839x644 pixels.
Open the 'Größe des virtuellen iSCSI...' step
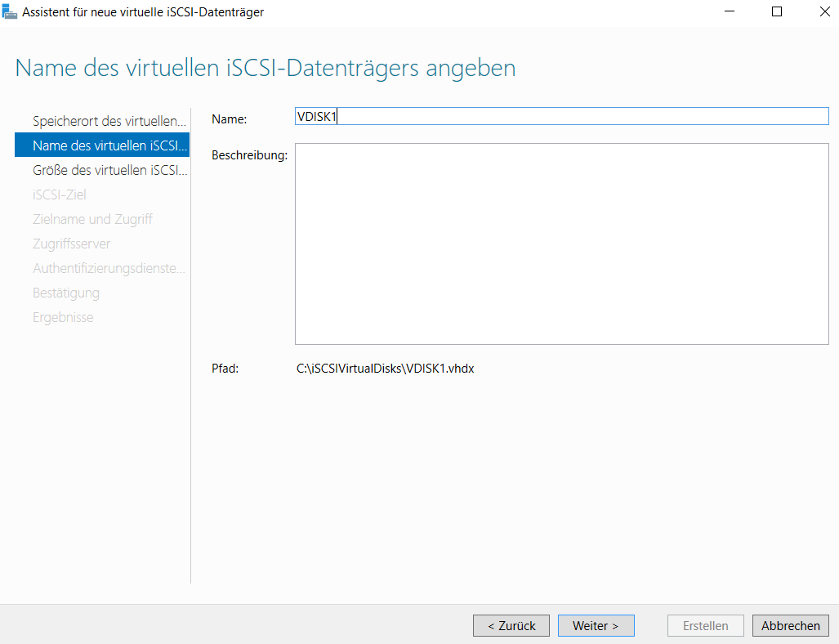109,170
